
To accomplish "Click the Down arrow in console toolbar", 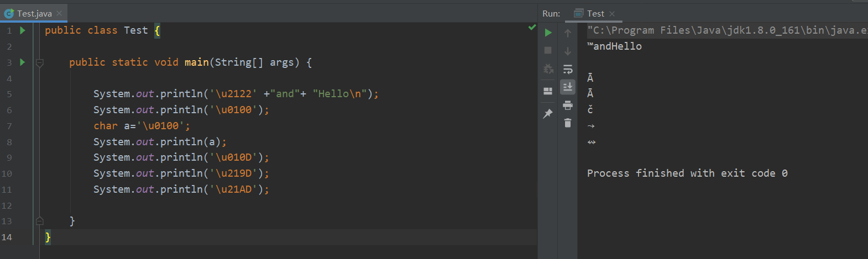I will pyautogui.click(x=568, y=51).
